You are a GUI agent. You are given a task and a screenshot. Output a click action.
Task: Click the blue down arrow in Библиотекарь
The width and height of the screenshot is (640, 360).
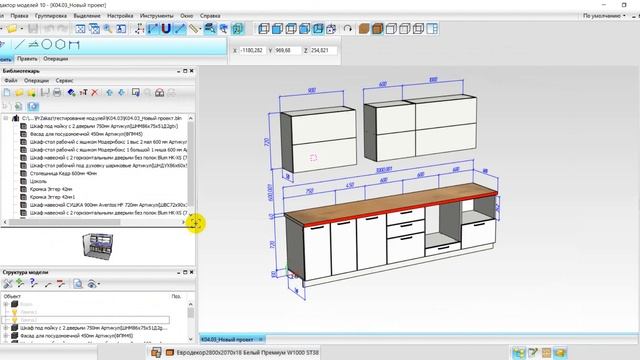pyautogui.click(x=122, y=93)
